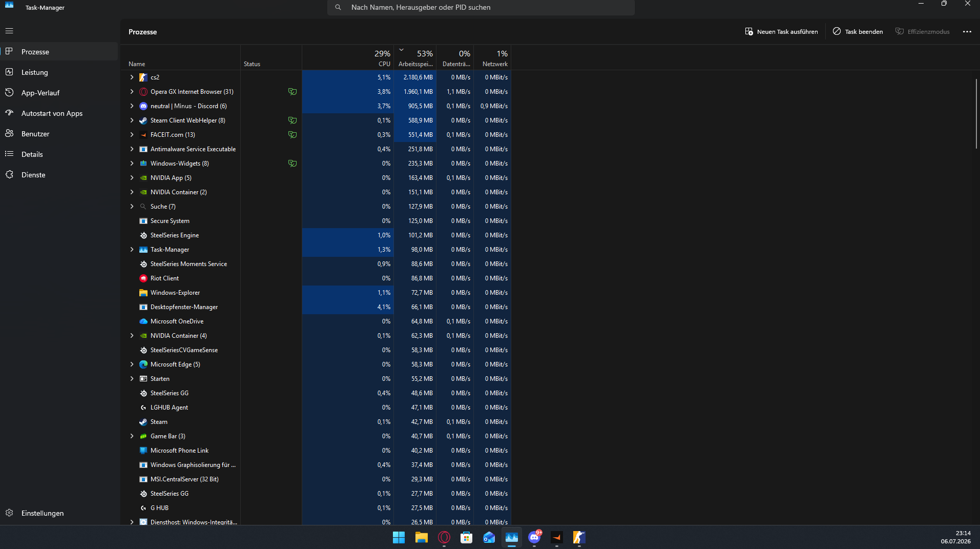Click the Discord process icon
This screenshot has height=549, width=980.
[x=143, y=106]
